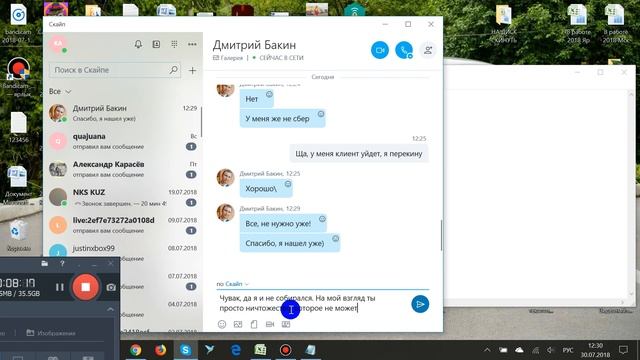Open my Skype profile avatar
640x360 pixels.
point(58,44)
